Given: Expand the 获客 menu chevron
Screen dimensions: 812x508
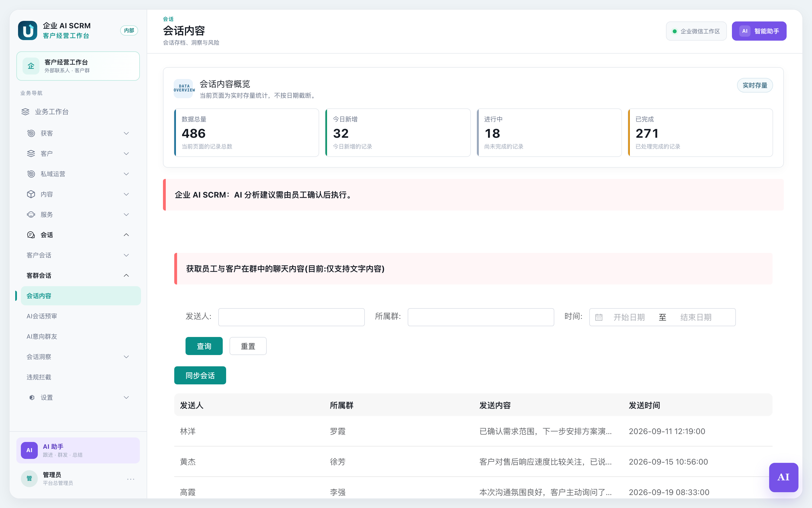Looking at the screenshot, I should [x=126, y=133].
